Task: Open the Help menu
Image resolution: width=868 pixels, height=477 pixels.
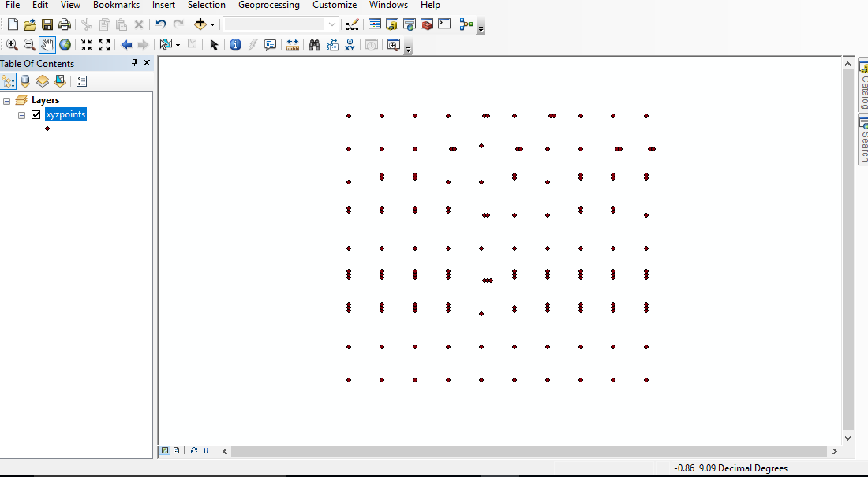Action: click(430, 5)
